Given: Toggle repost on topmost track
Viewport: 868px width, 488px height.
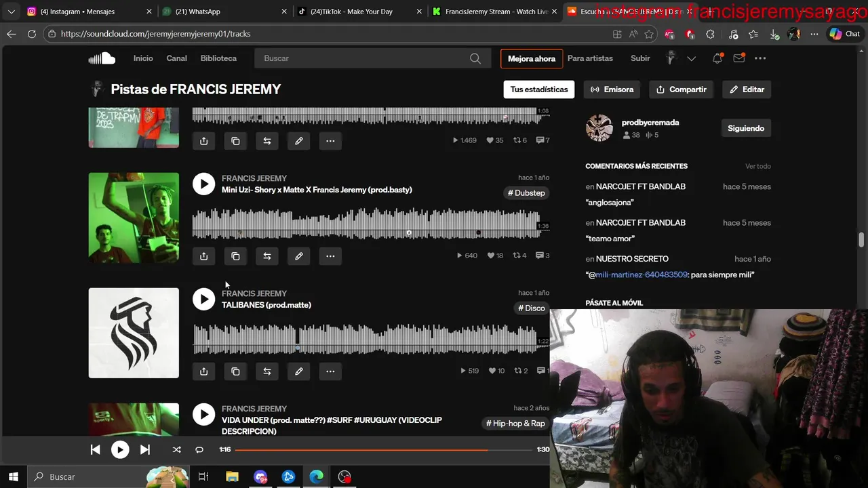Looking at the screenshot, I should tap(267, 141).
